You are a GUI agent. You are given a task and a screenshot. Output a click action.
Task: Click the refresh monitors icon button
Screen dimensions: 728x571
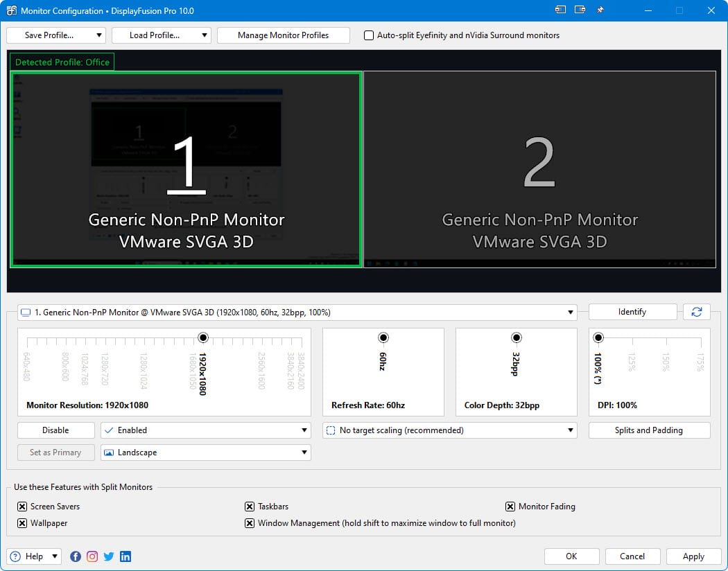pyautogui.click(x=696, y=312)
